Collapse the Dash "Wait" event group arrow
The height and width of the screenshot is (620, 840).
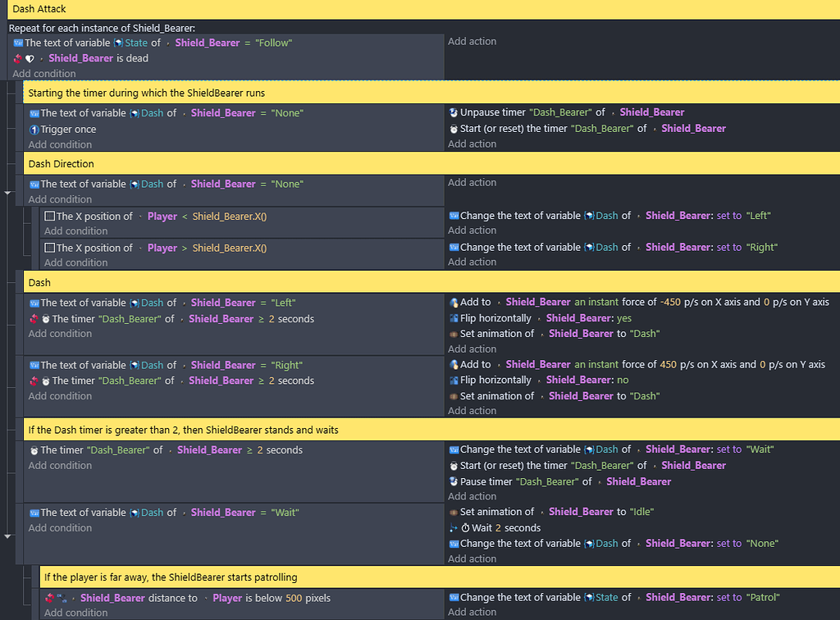click(8, 536)
